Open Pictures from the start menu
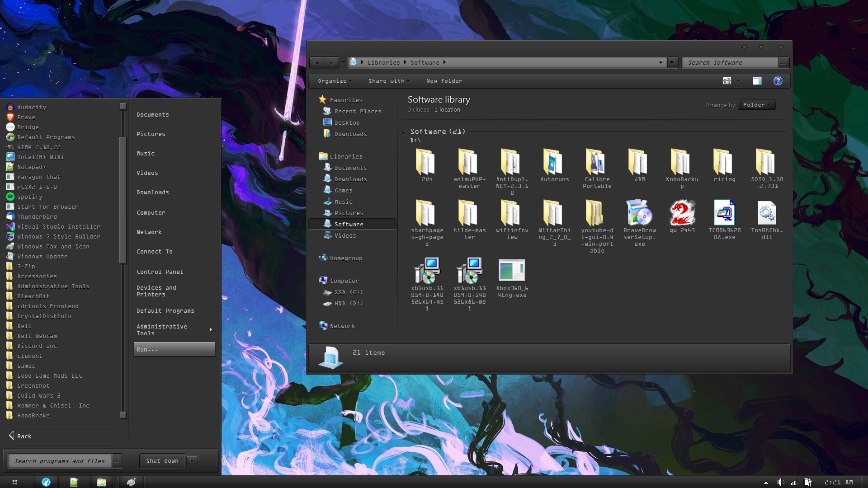 [x=151, y=134]
